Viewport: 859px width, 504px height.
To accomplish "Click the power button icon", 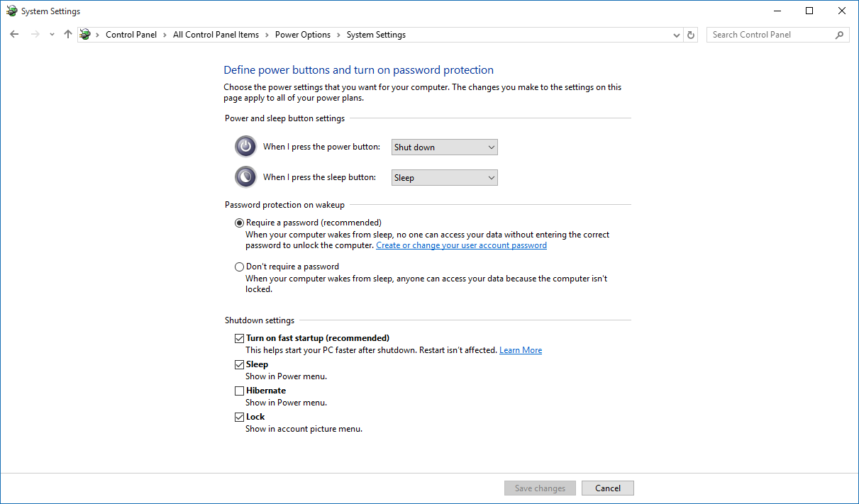I will tap(245, 147).
